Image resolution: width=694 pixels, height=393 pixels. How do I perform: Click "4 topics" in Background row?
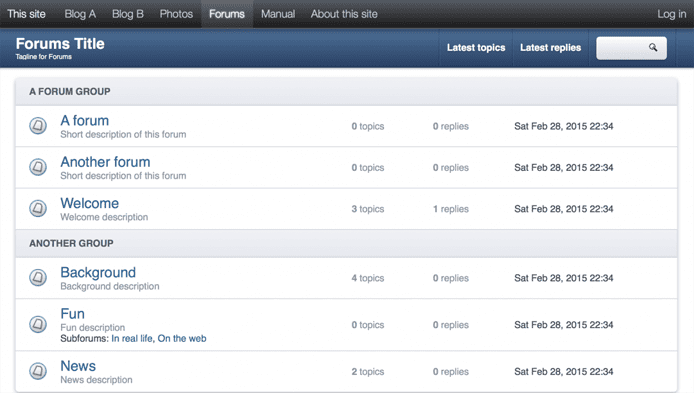(368, 278)
